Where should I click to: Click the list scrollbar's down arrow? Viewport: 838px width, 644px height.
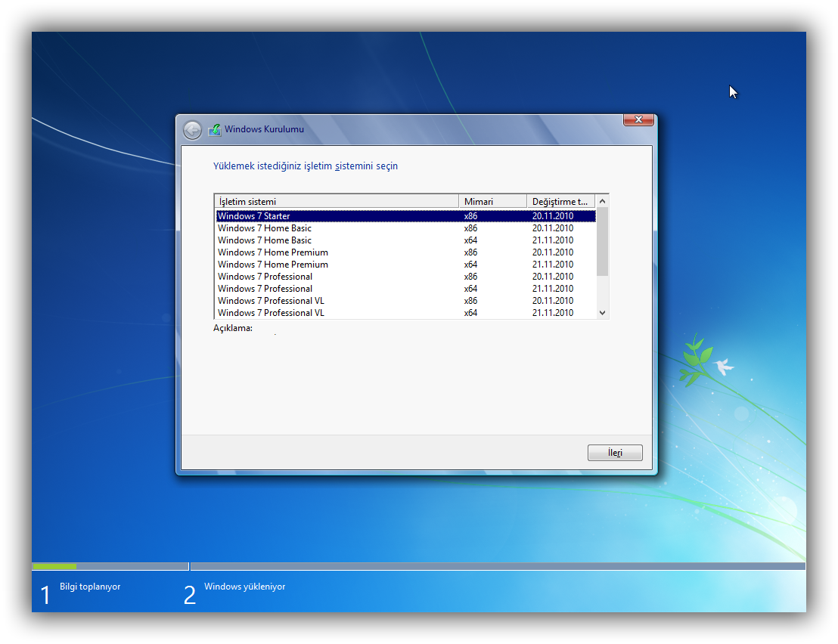coord(602,313)
